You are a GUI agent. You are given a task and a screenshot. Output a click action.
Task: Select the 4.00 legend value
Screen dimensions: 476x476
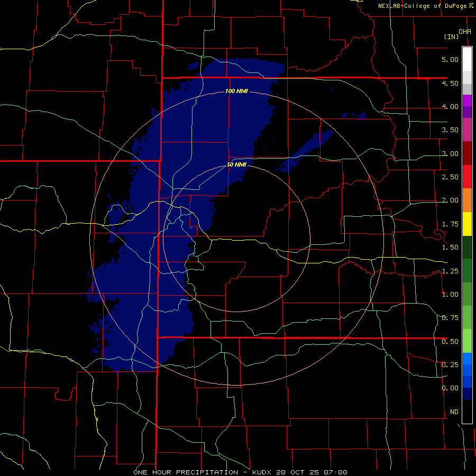450,106
